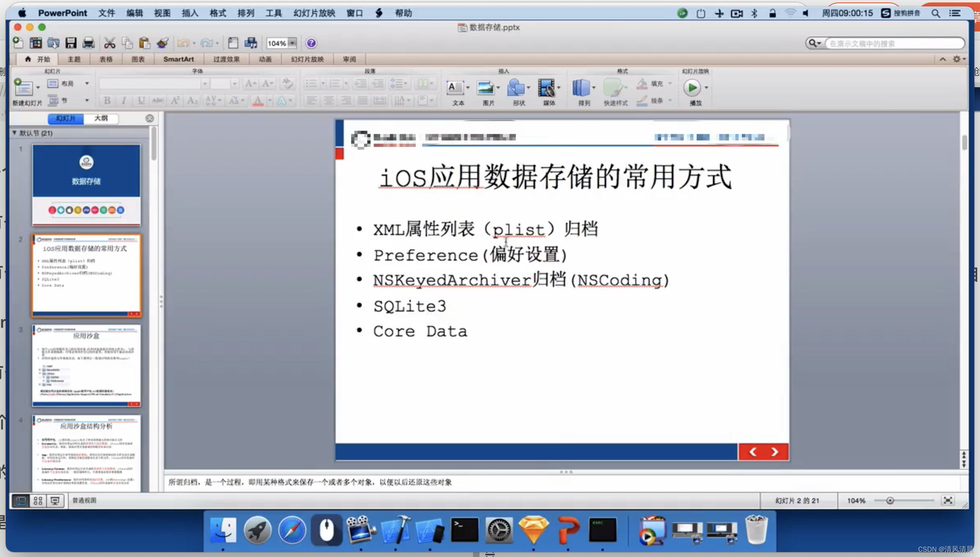
Task: Switch to the 主题 ribbon tab
Action: pos(74,59)
